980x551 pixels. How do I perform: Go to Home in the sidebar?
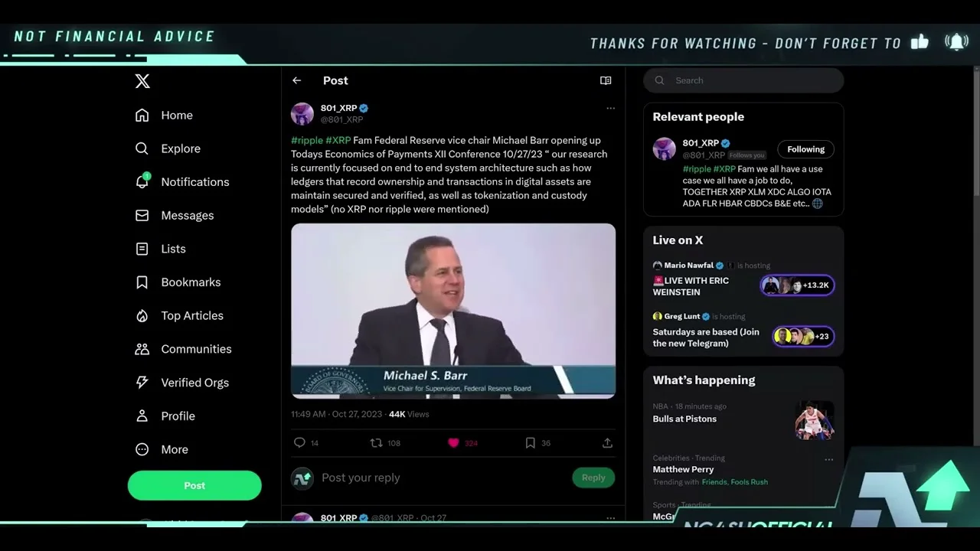[x=176, y=116]
